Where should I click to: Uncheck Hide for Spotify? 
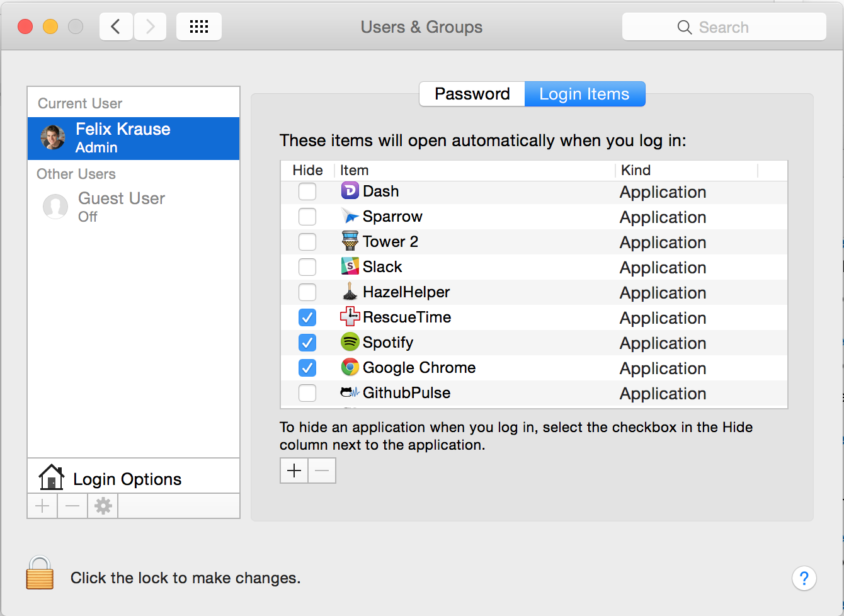(x=307, y=342)
